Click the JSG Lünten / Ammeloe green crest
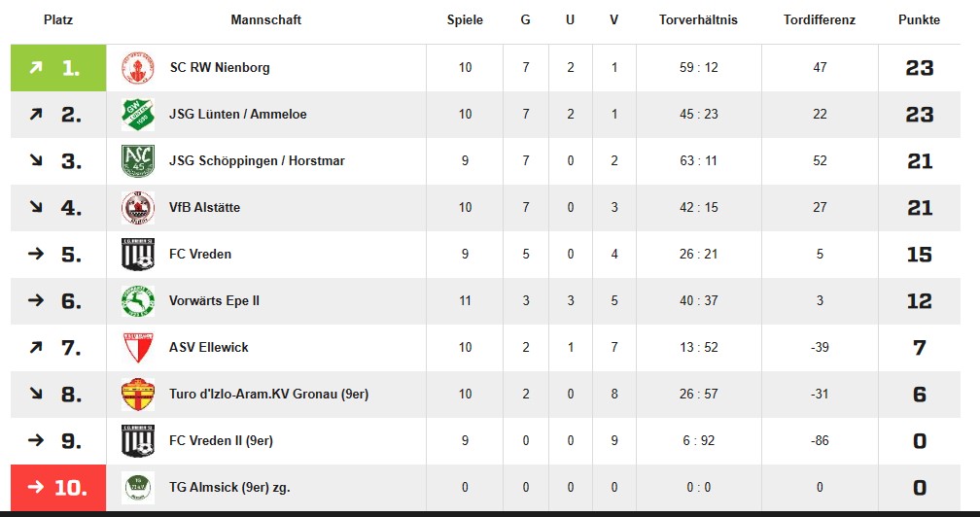 [137, 115]
